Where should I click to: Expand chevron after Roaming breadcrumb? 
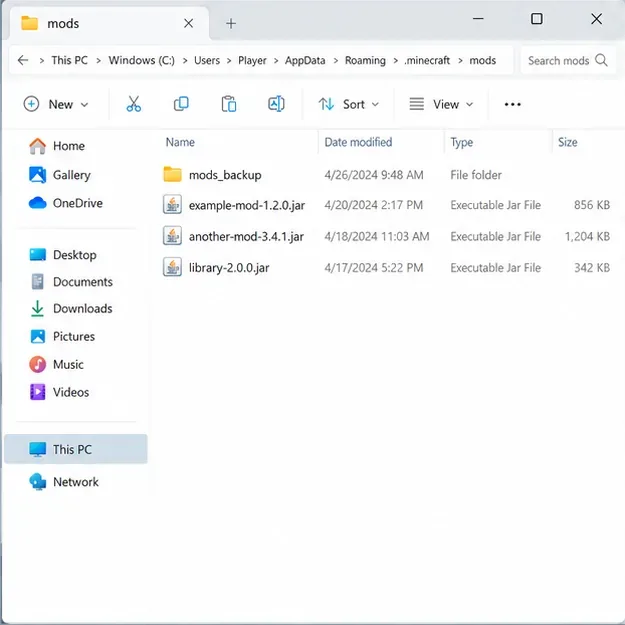tap(395, 61)
